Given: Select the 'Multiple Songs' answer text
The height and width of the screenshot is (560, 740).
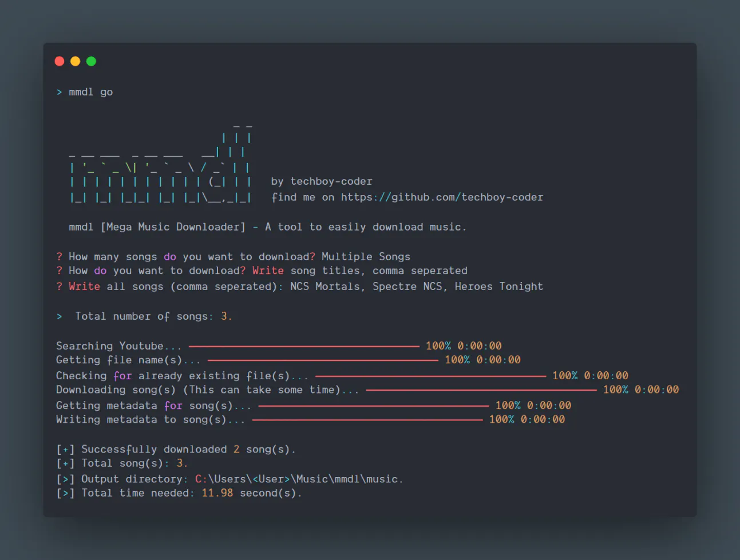Looking at the screenshot, I should pyautogui.click(x=366, y=257).
